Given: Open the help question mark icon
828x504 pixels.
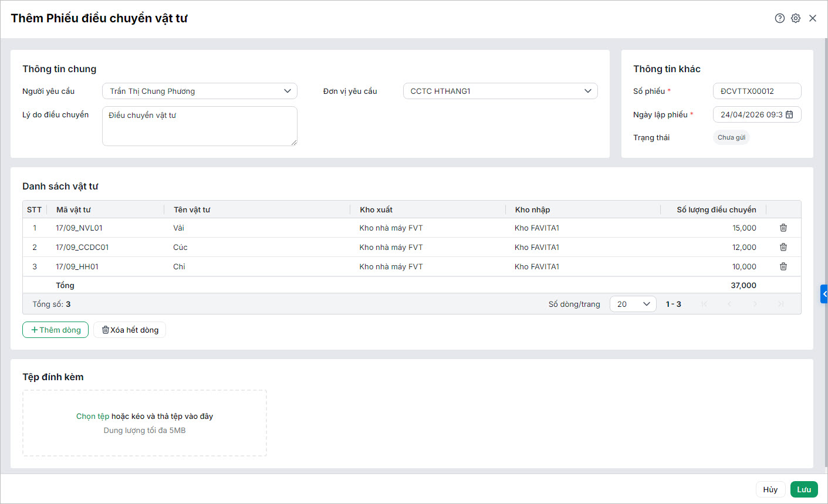Looking at the screenshot, I should tap(779, 18).
